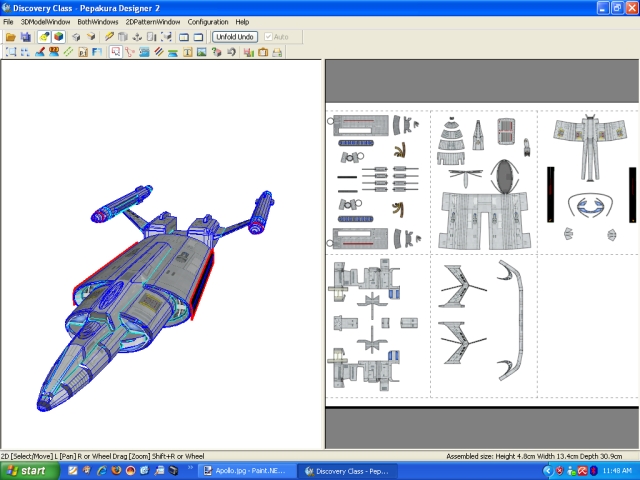Click the dotted selection squares icon

pos(25,52)
